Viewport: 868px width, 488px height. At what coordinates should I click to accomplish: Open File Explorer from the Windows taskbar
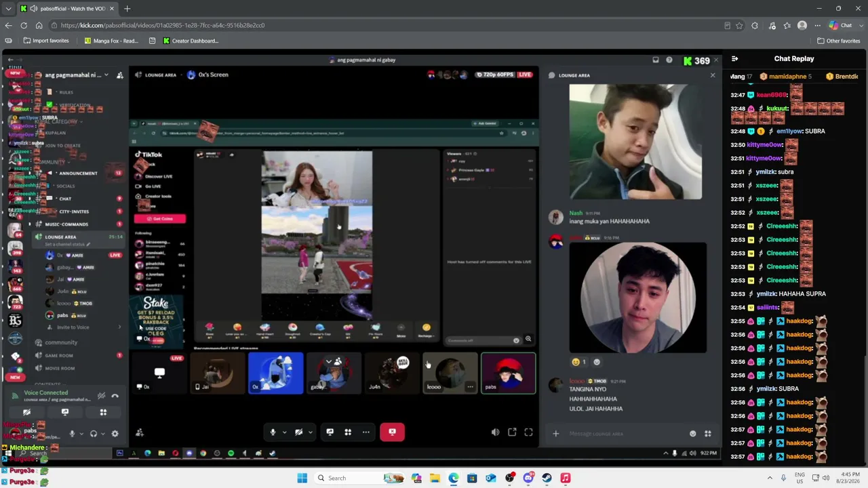435,478
